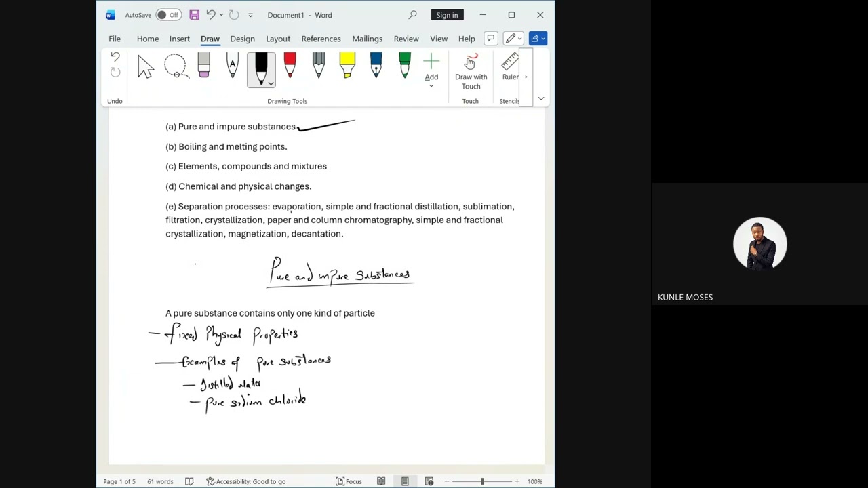The width and height of the screenshot is (868, 488).
Task: Switch to Web Layout view
Action: (429, 481)
